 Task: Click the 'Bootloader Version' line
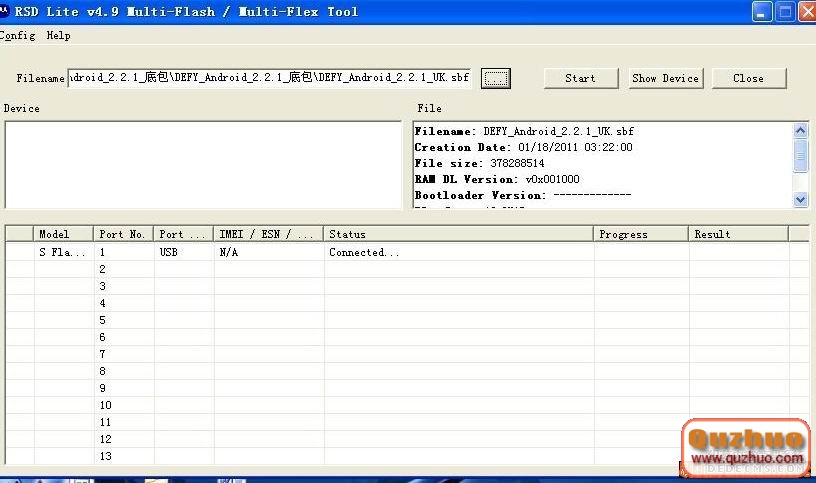pos(523,196)
